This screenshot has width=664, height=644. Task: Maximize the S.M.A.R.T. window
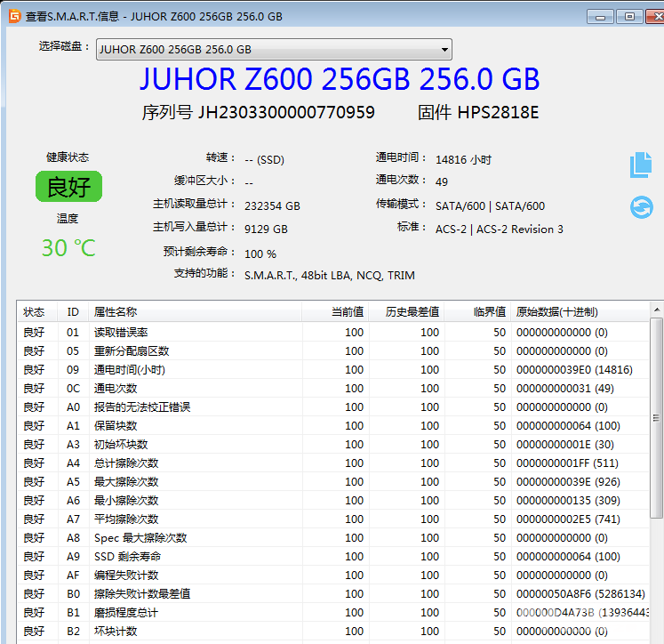point(629,16)
